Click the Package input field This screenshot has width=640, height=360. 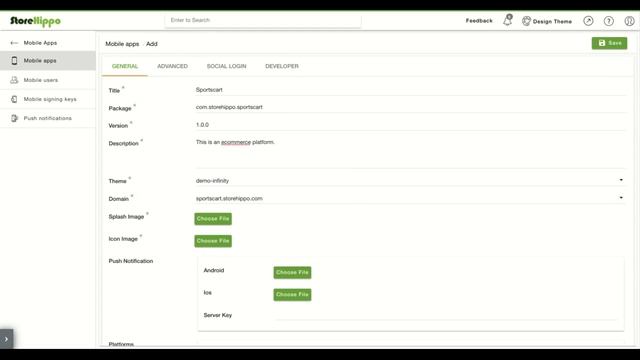point(410,107)
